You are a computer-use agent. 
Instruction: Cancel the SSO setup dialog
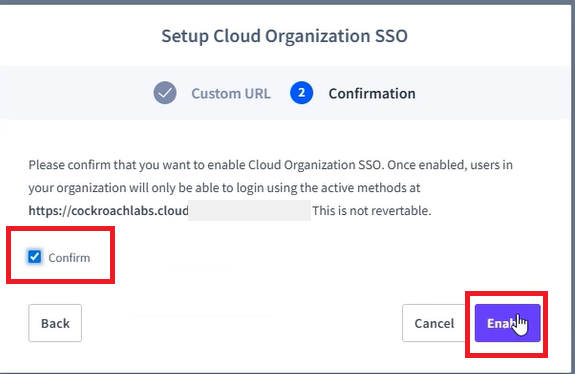pos(434,323)
